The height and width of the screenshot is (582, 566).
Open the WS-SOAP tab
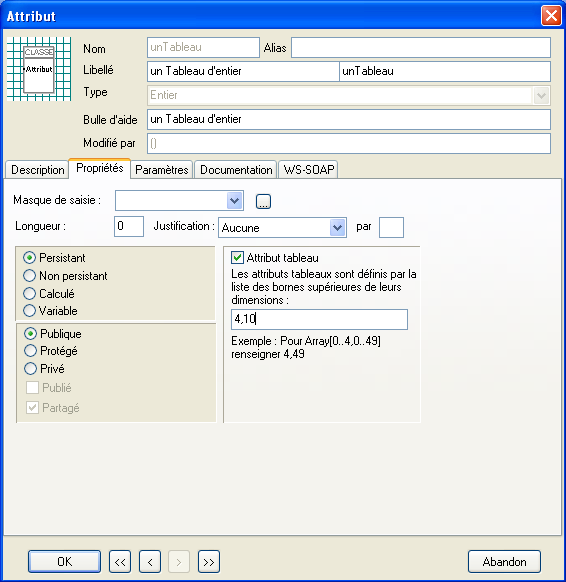click(x=308, y=170)
